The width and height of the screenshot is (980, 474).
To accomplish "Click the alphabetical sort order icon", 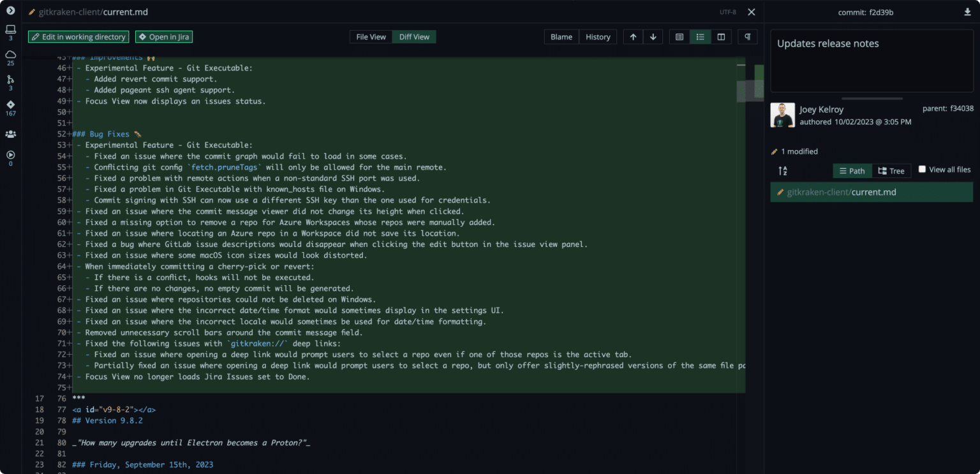I will 783,171.
